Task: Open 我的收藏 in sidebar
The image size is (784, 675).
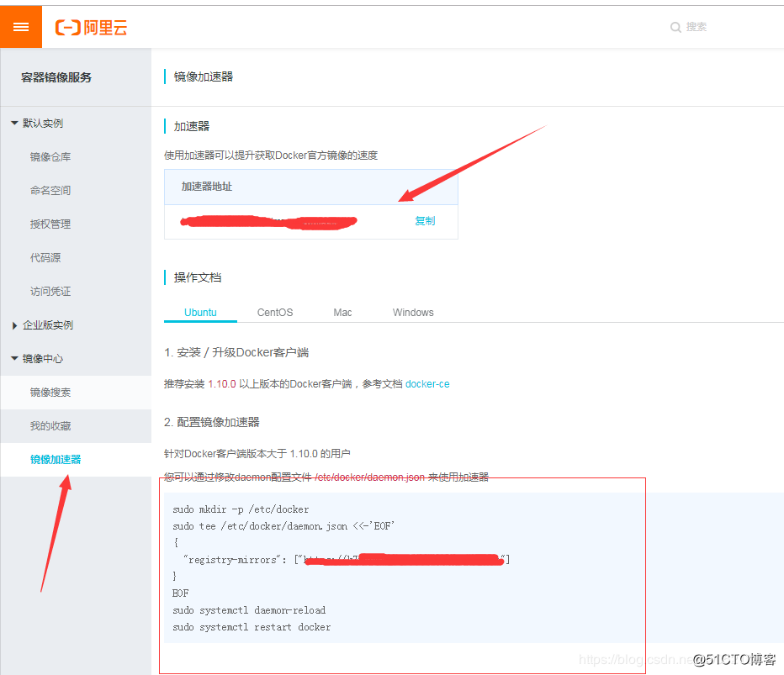Action: 50,425
